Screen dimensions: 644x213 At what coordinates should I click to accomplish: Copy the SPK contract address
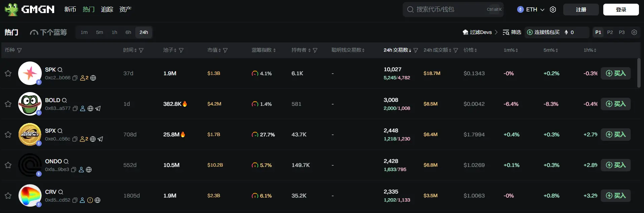[75, 78]
